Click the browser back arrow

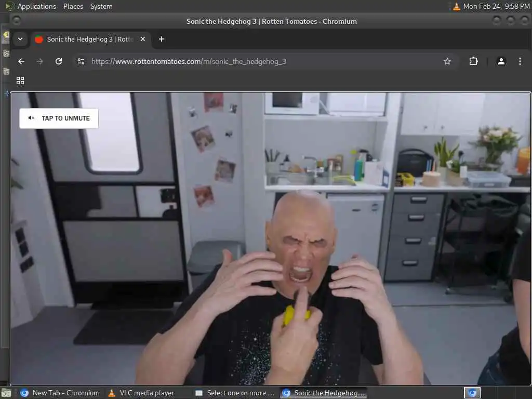click(x=21, y=61)
